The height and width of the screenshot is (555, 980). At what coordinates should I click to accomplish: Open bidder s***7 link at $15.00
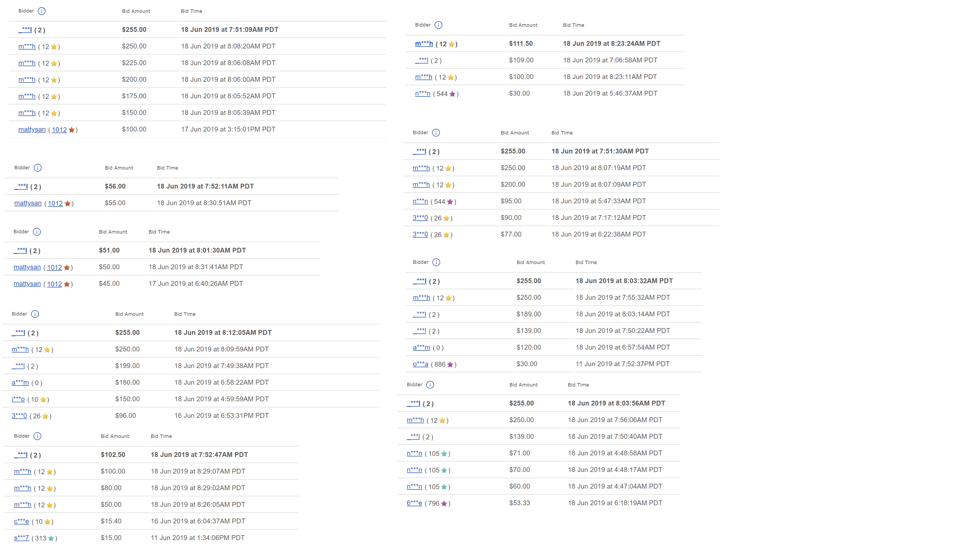(x=21, y=538)
